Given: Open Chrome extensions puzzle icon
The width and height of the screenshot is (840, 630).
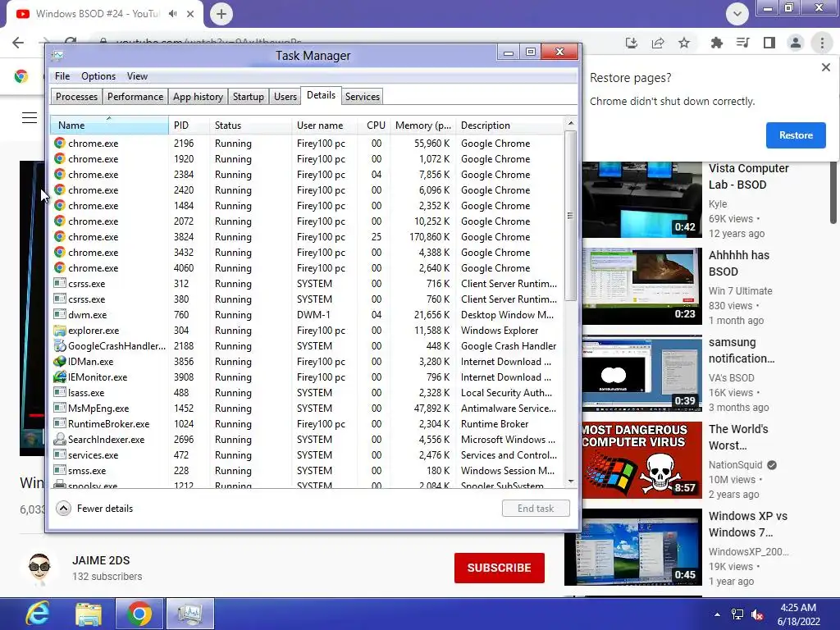Looking at the screenshot, I should point(717,43).
